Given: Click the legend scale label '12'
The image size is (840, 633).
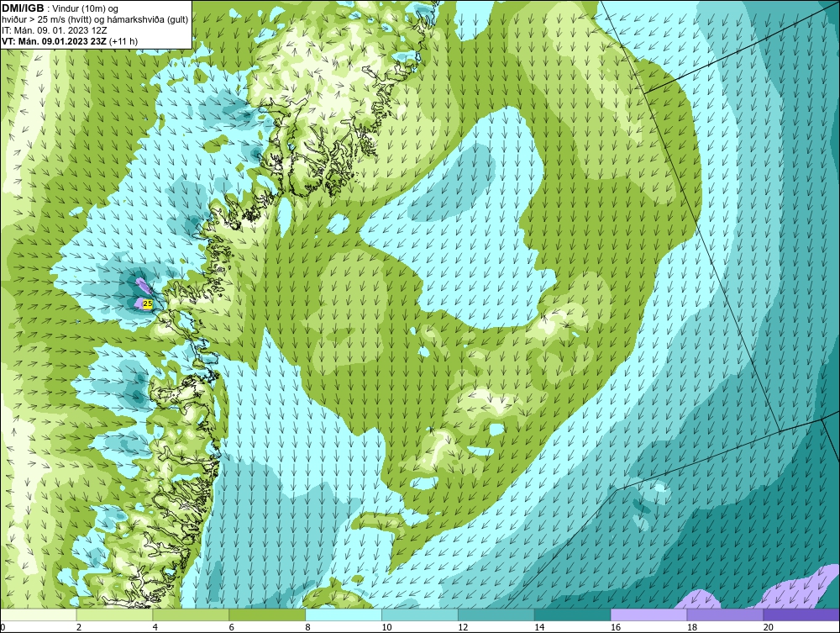Looking at the screenshot, I should (463, 627).
